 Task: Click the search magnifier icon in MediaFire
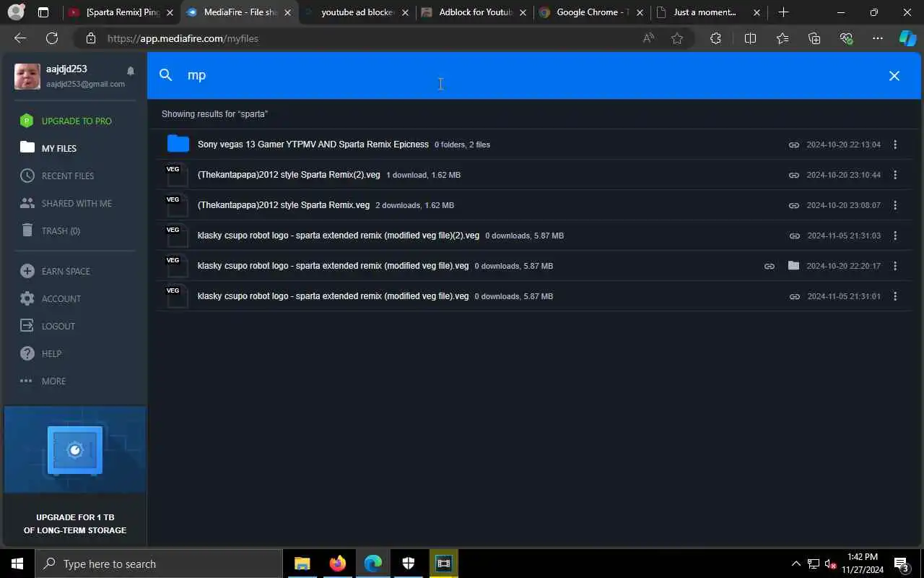point(166,75)
